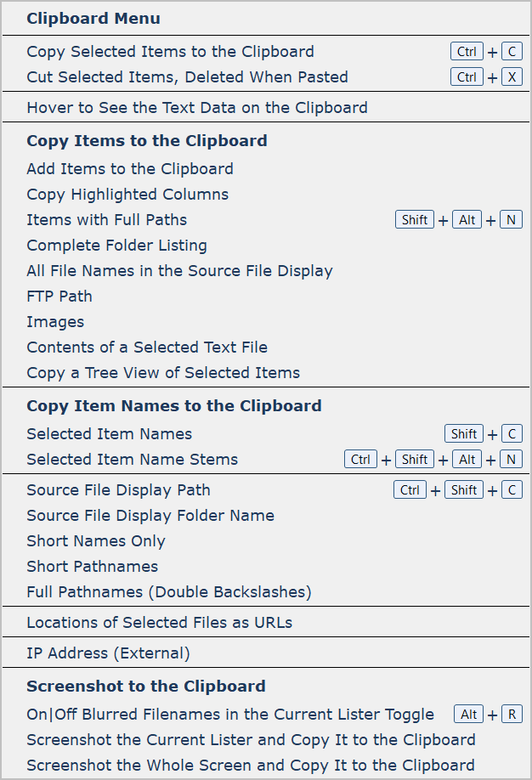The image size is (532, 780).
Task: Copy the "Source File Display Path"
Action: 118,489
